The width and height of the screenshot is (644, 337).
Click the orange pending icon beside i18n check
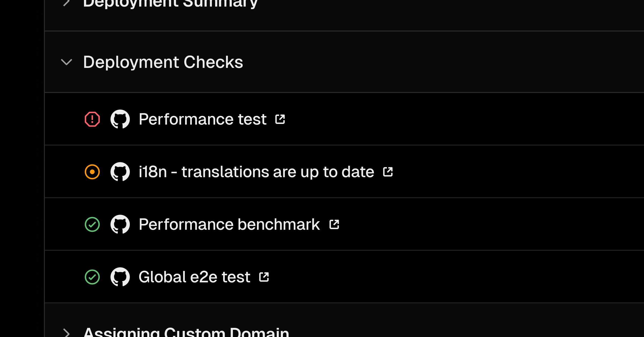[x=92, y=172]
